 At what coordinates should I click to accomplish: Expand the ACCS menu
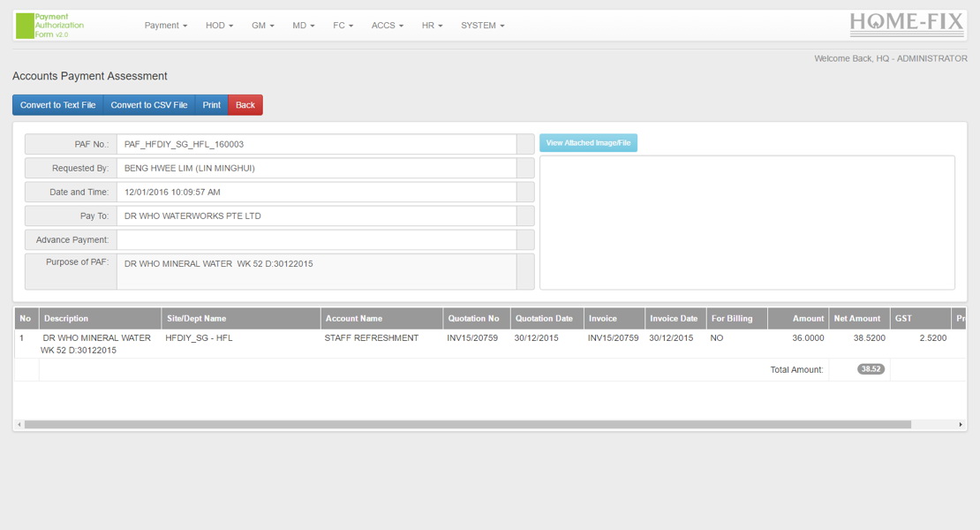click(x=386, y=26)
